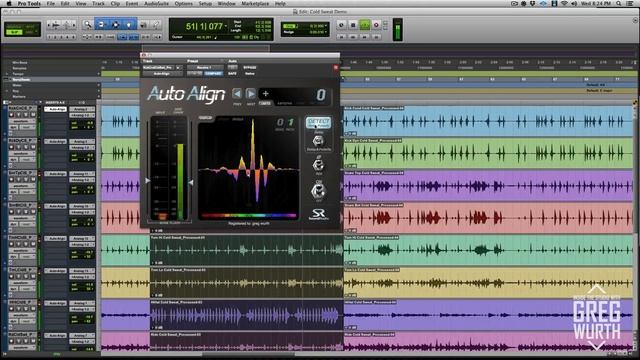640x360 pixels.
Task: Flip the bottom toggle switch in Auto Align
Action: pos(318,191)
